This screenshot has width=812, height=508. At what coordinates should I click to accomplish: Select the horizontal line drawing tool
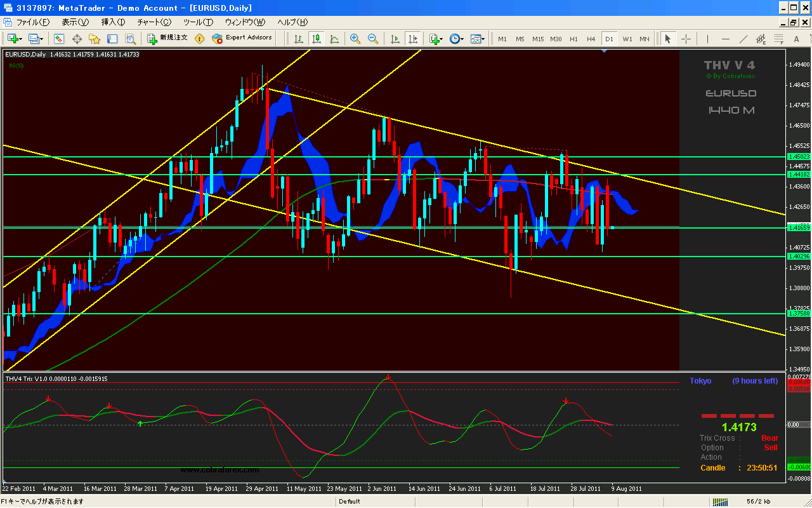725,39
